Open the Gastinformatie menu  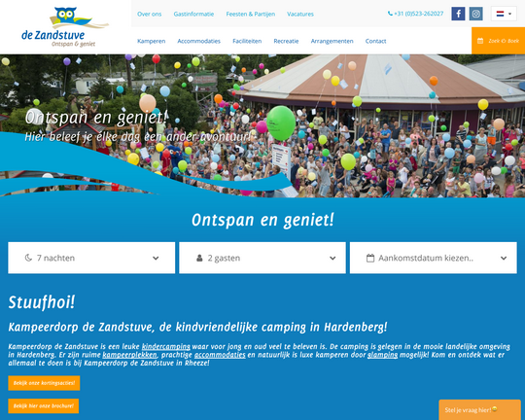(x=193, y=14)
